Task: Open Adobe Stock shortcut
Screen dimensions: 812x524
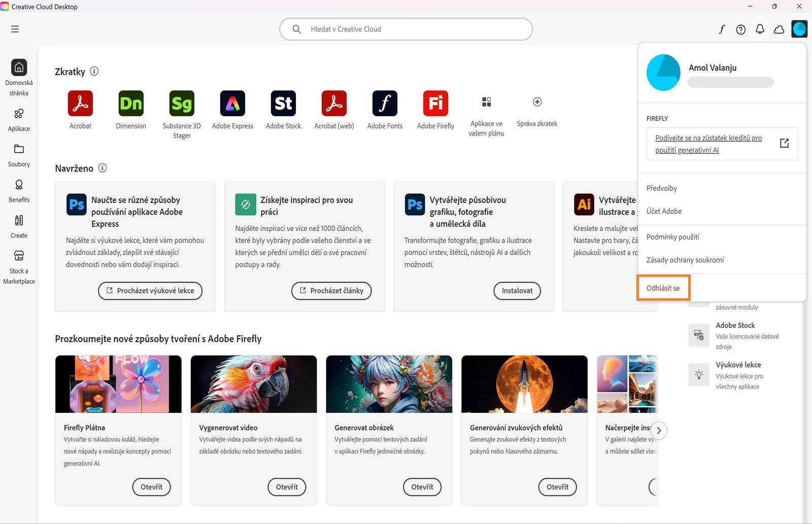Action: (283, 103)
